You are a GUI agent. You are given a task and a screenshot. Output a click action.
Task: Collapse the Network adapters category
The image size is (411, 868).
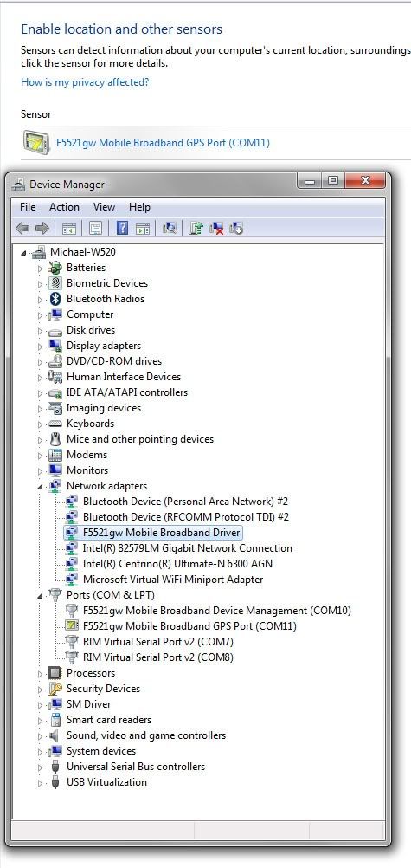(x=40, y=486)
